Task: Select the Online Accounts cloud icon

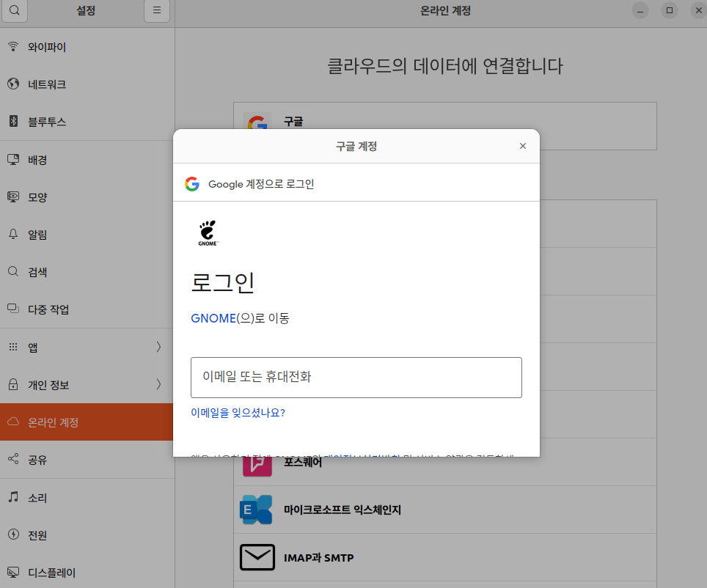Action: [x=13, y=422]
